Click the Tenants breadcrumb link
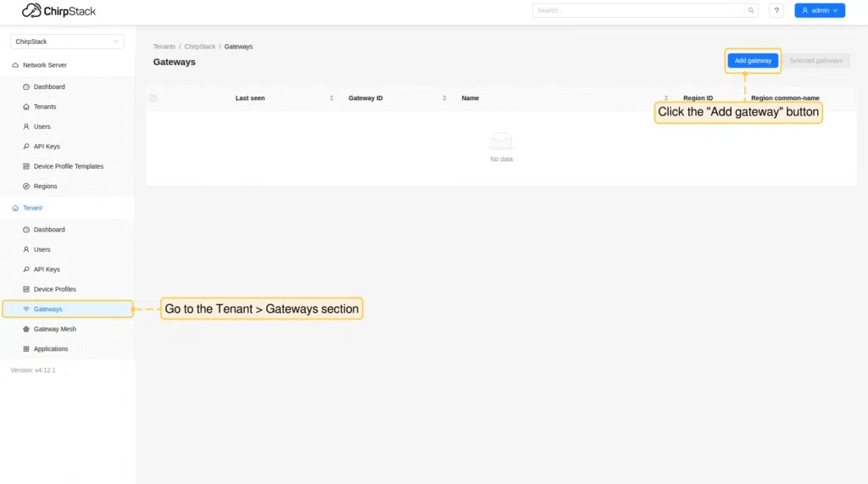Image resolution: width=868 pixels, height=484 pixels. coord(164,47)
